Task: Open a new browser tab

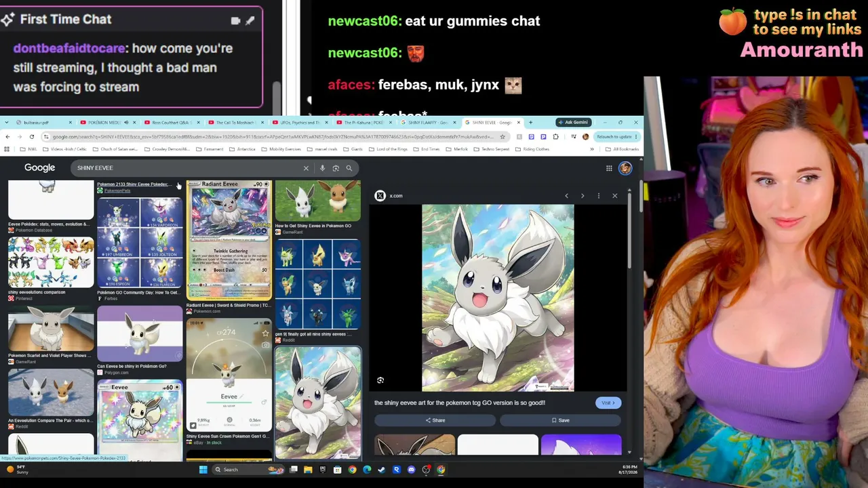Action: (530, 123)
